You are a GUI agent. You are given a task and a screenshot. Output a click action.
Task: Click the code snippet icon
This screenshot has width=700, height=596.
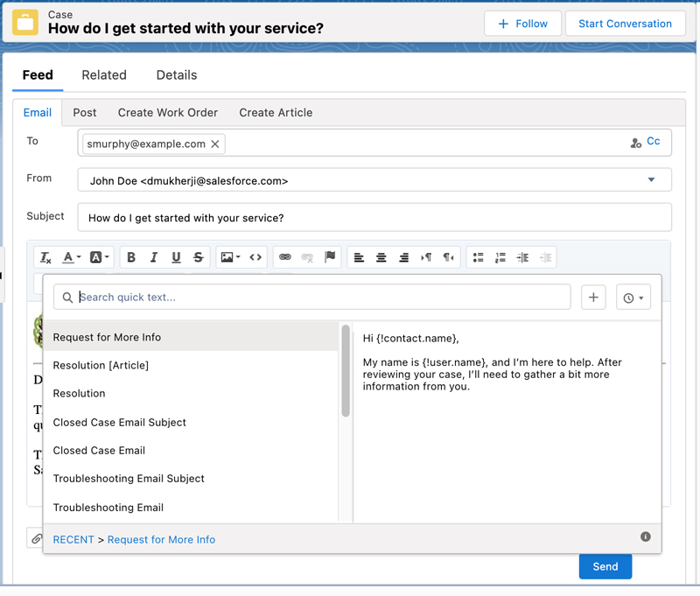(255, 257)
